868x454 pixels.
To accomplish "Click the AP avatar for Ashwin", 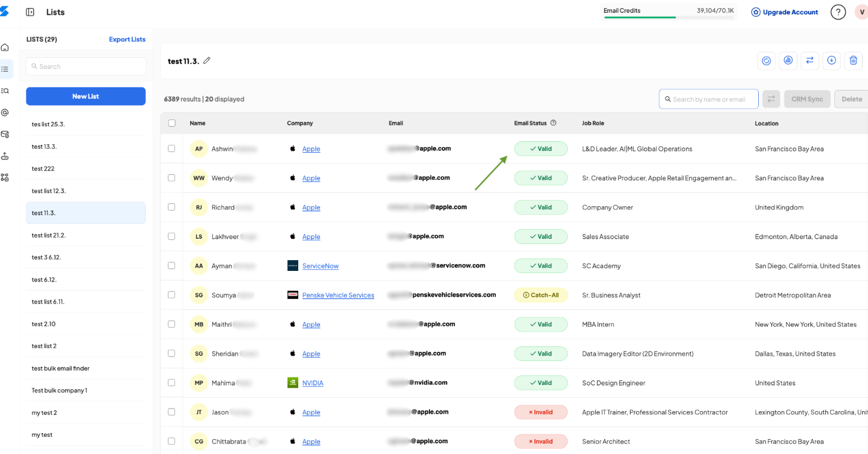I will [x=199, y=149].
